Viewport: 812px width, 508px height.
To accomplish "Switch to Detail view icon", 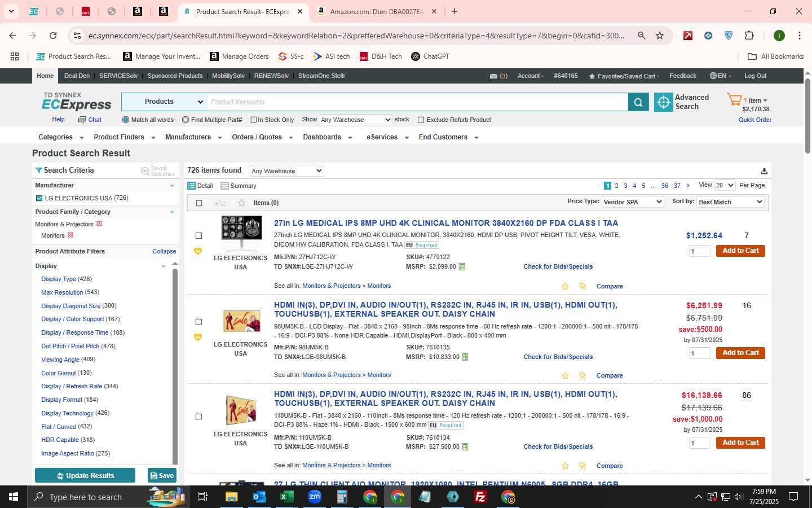I will pyautogui.click(x=191, y=186).
